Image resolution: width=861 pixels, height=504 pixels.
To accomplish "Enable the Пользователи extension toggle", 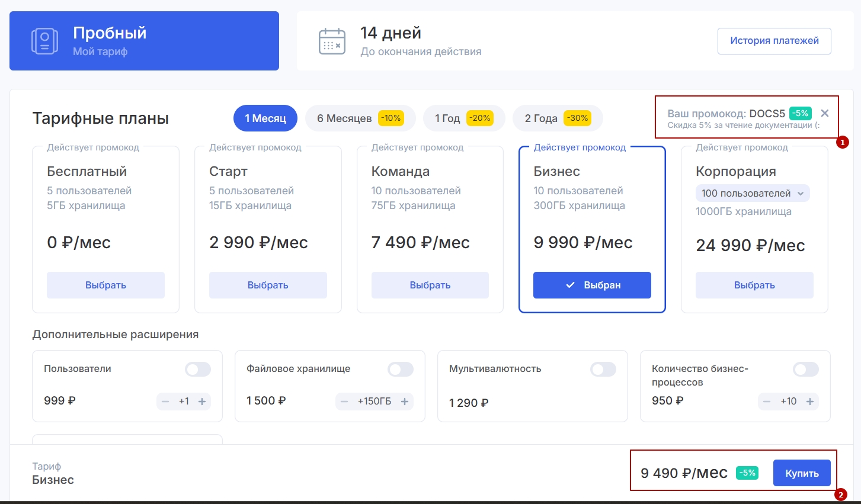I will pyautogui.click(x=198, y=370).
